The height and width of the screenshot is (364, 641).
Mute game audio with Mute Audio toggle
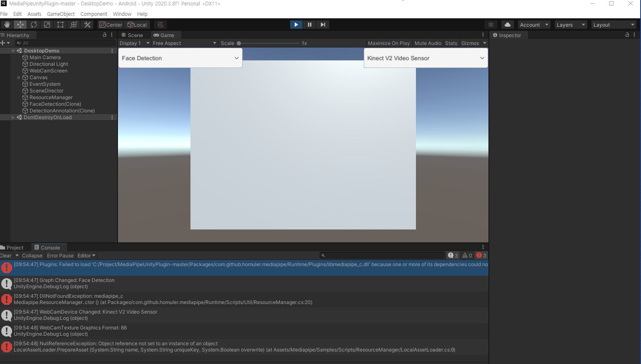(x=428, y=43)
